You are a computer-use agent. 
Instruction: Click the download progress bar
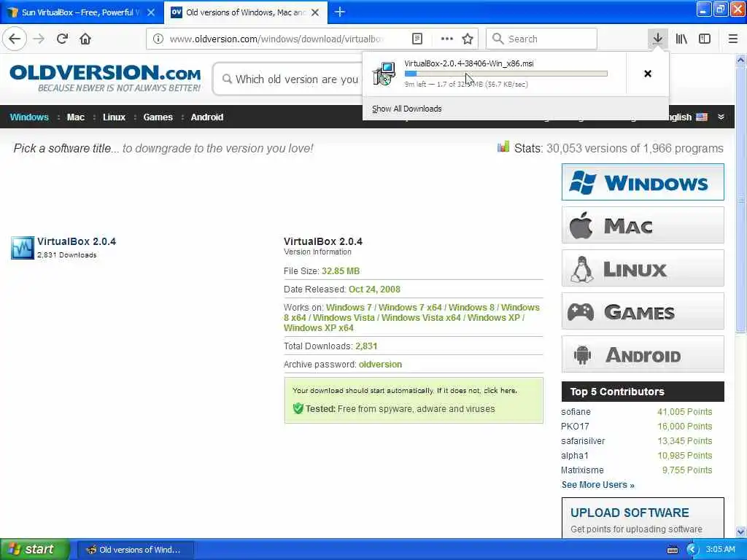506,74
